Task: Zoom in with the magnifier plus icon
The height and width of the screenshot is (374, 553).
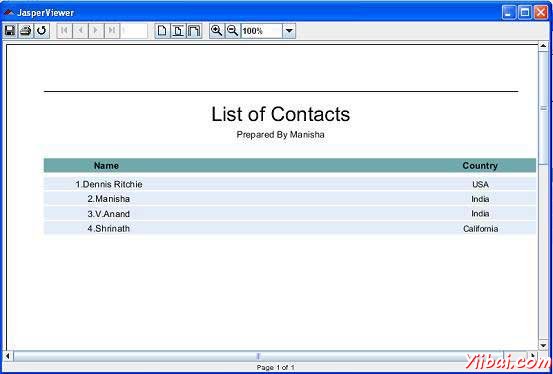Action: (217, 31)
